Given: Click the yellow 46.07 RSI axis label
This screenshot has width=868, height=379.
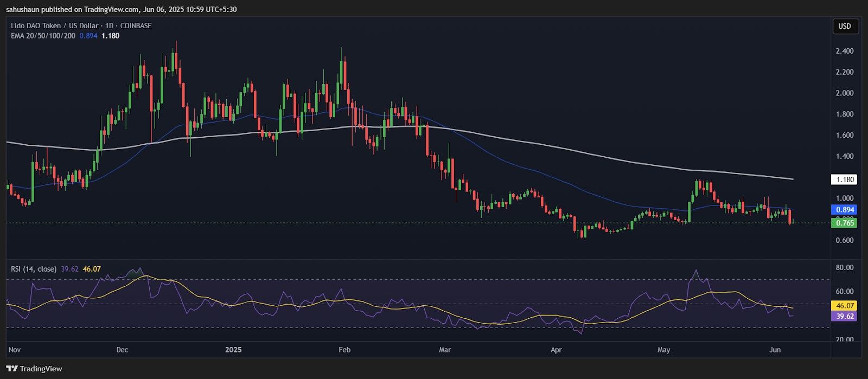Looking at the screenshot, I should (844, 306).
